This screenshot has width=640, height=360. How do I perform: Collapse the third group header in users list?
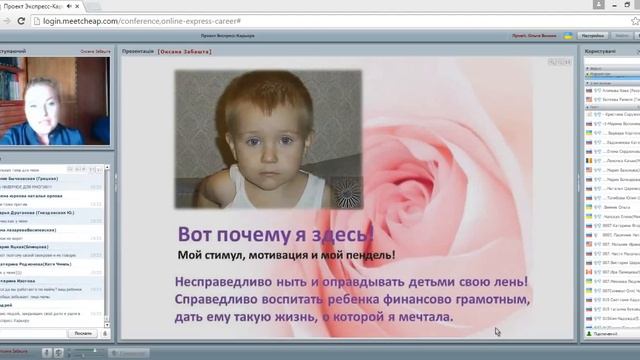611,83
